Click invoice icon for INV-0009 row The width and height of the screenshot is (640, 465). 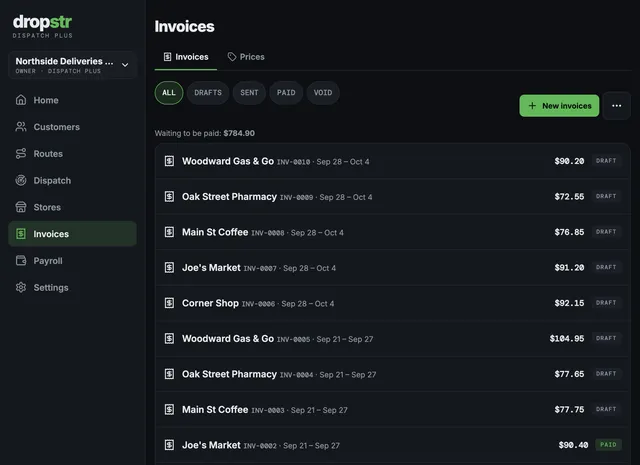point(169,196)
